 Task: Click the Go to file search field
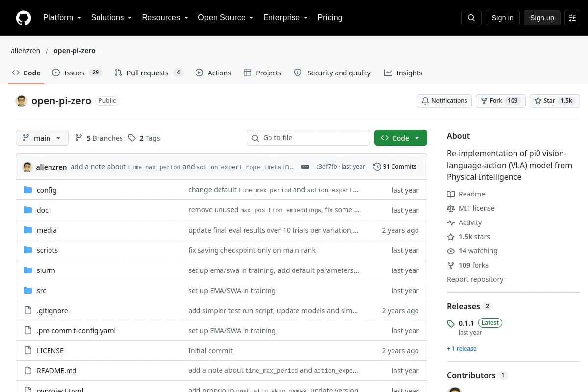pos(309,138)
